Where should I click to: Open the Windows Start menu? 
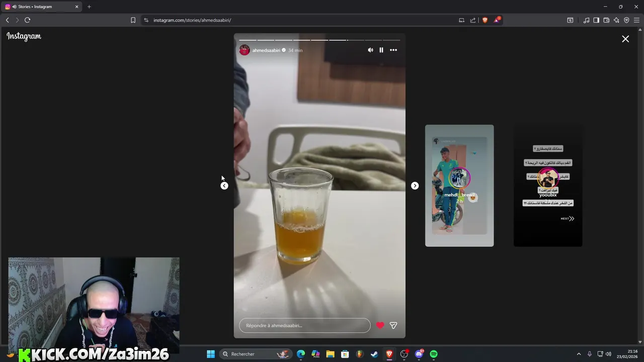(x=211, y=354)
